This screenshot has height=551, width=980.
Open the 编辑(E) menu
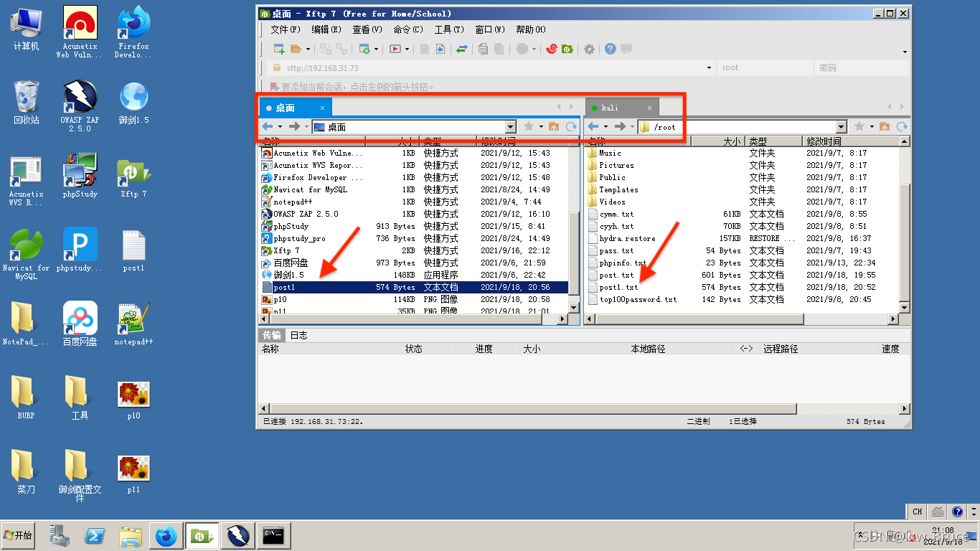tap(326, 29)
